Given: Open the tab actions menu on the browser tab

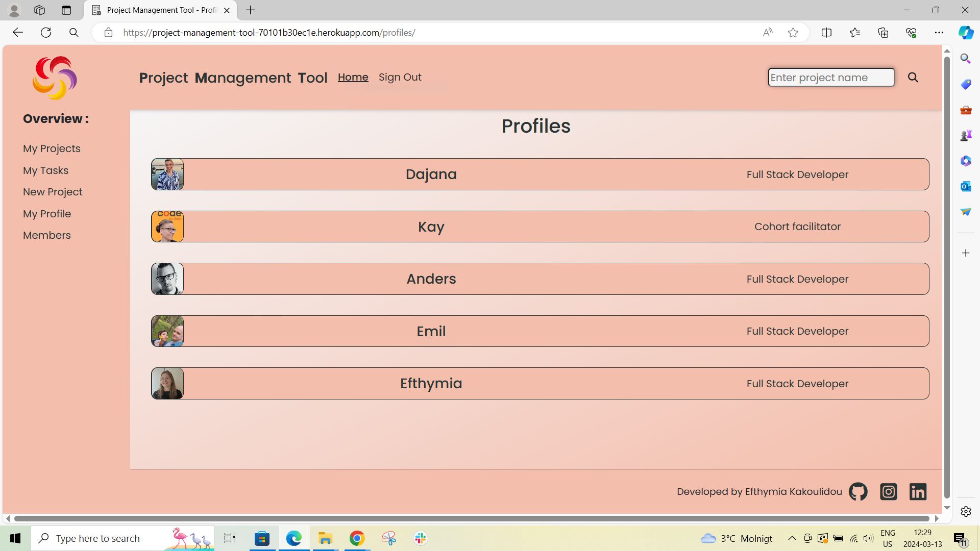Looking at the screenshot, I should click(66, 10).
